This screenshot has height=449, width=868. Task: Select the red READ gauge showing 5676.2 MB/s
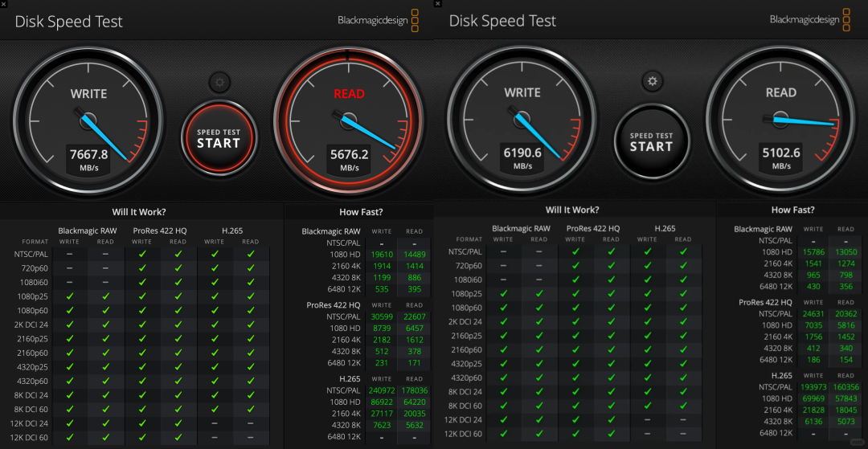pyautogui.click(x=350, y=120)
